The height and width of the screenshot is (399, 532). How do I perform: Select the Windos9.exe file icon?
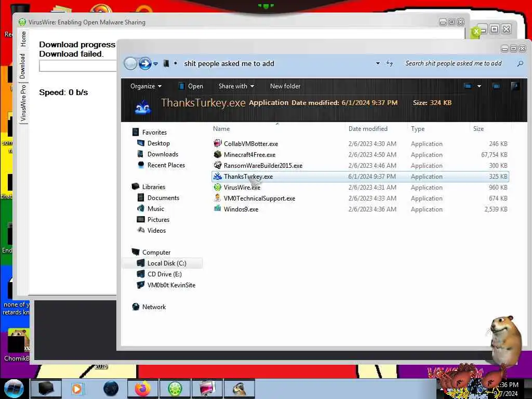click(218, 209)
